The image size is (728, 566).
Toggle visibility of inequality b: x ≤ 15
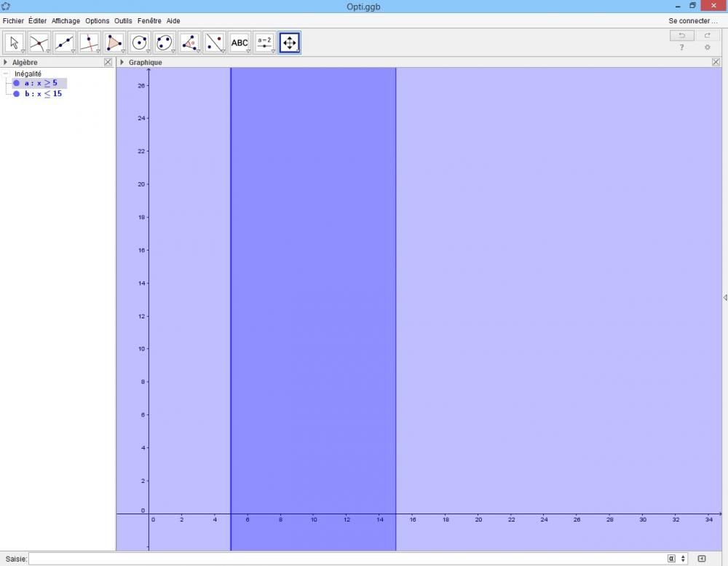tap(16, 94)
